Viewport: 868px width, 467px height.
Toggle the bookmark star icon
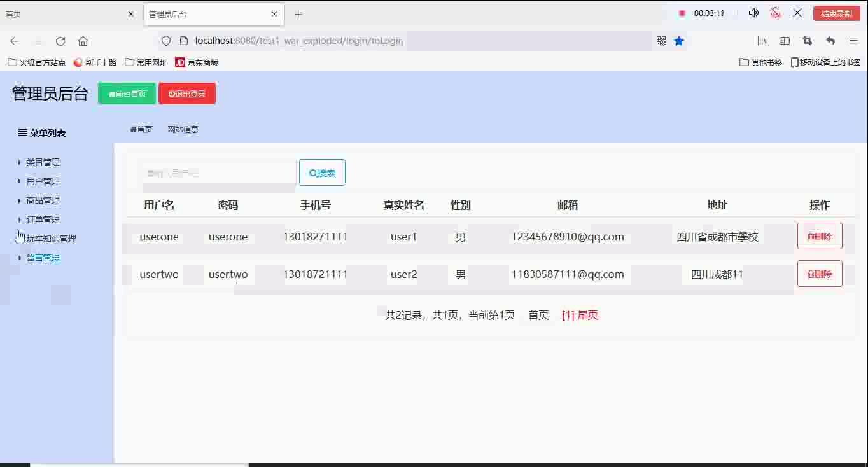pos(679,41)
